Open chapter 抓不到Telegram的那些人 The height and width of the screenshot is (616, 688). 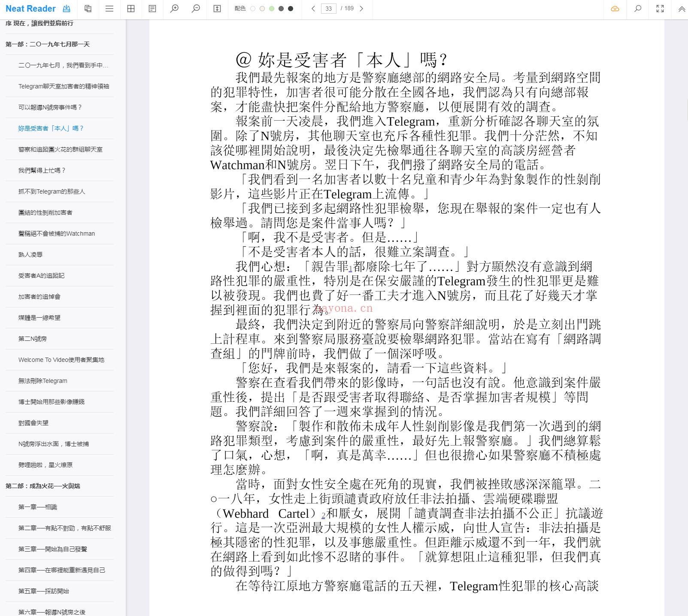[x=52, y=191]
